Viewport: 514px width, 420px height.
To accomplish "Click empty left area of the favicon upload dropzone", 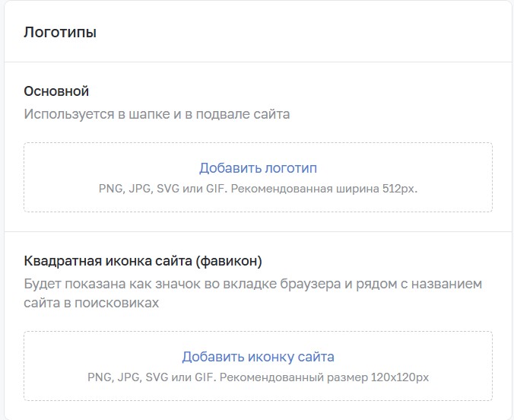I will (56, 366).
